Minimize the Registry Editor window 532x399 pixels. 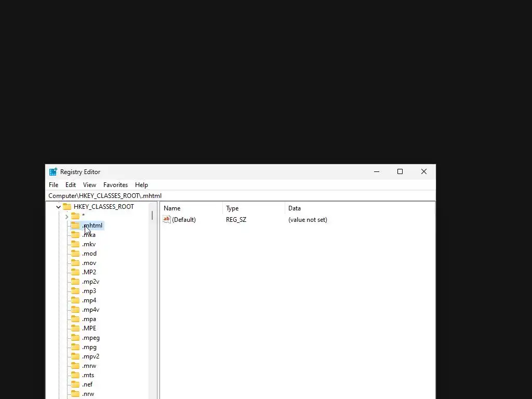point(377,171)
